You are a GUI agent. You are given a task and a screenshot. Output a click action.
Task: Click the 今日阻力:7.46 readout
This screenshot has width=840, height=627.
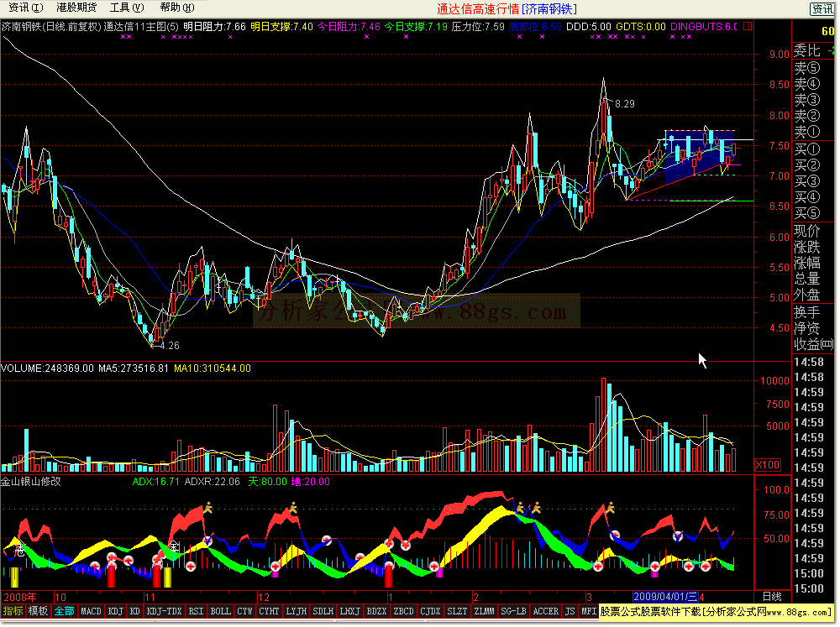tap(349, 26)
